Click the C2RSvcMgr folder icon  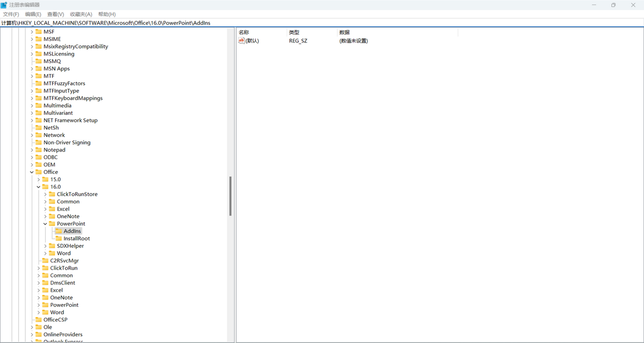(x=45, y=261)
